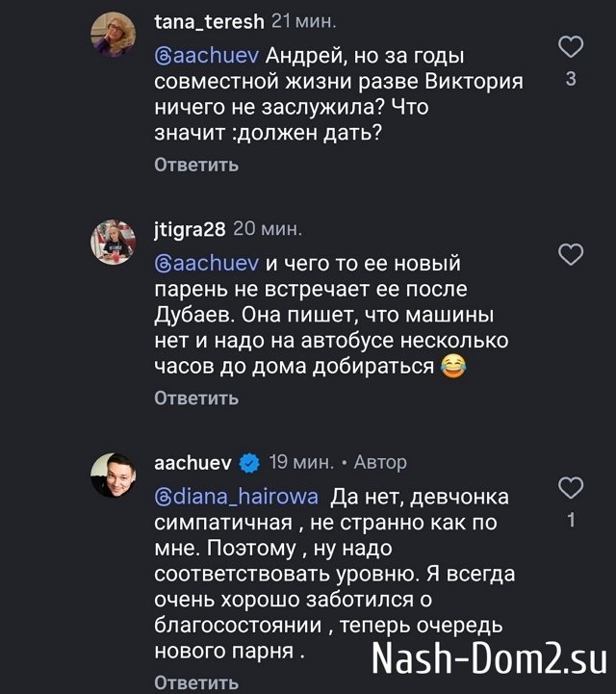
Task: Open the @diana_hairowa mention
Action: [239, 498]
